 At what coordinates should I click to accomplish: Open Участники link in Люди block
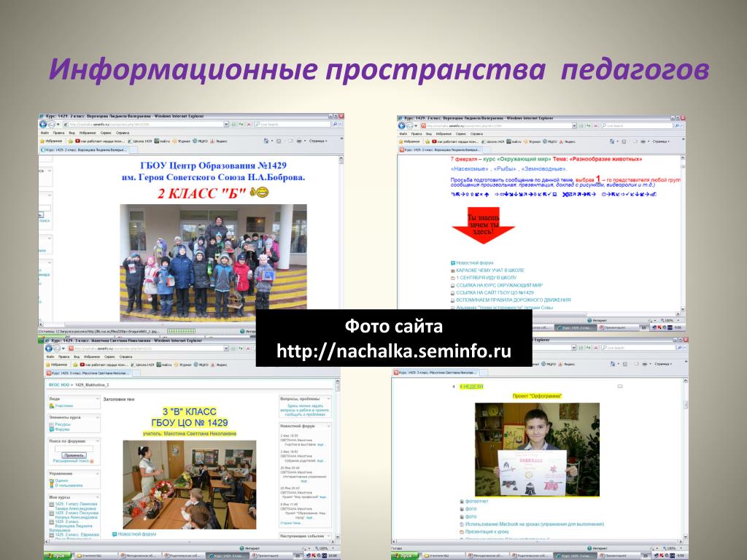coord(64,406)
